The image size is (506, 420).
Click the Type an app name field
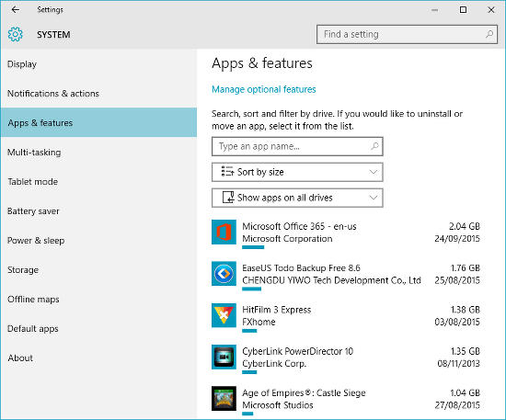297,146
